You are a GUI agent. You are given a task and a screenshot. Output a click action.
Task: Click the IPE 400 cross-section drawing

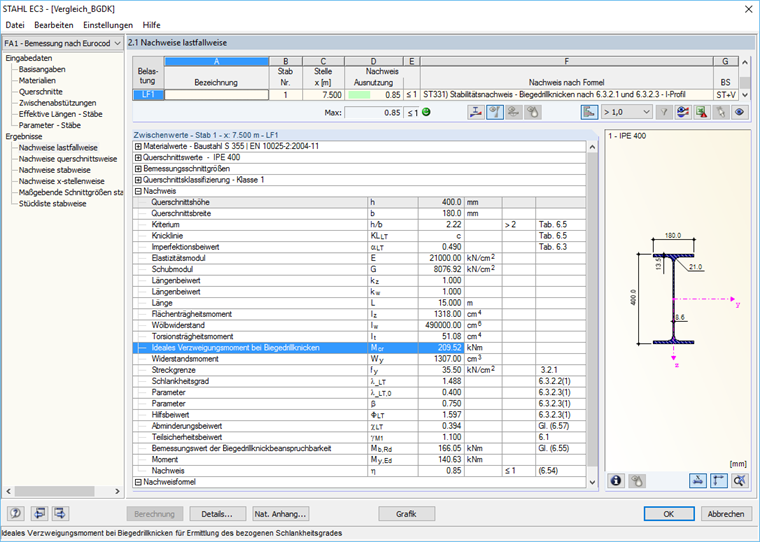pyautogui.click(x=673, y=299)
